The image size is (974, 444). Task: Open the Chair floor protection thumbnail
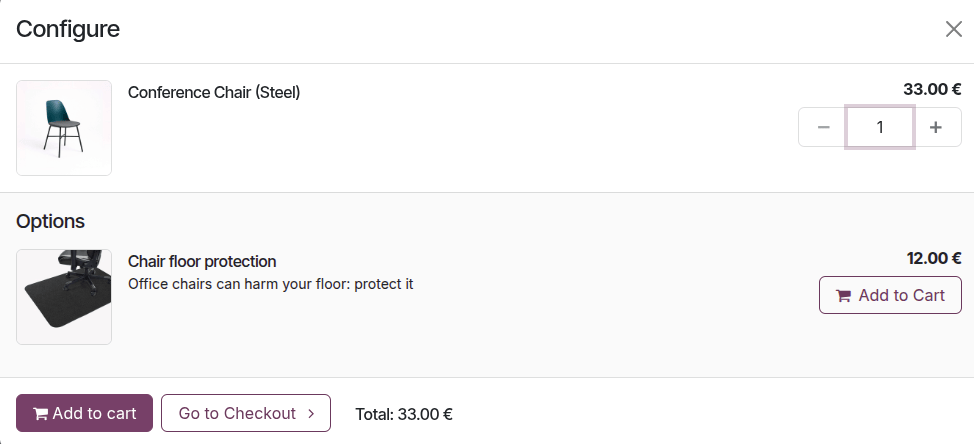[64, 297]
